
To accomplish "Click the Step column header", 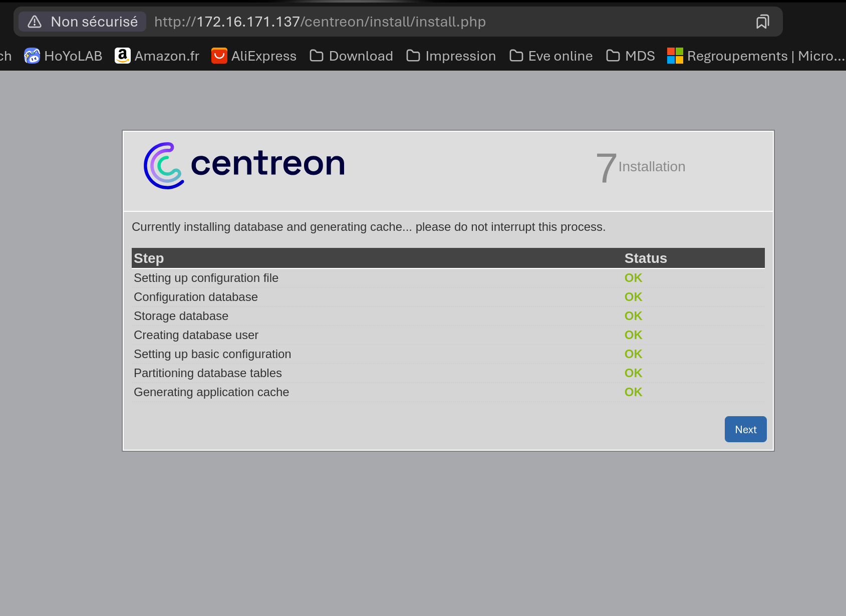I will point(149,258).
